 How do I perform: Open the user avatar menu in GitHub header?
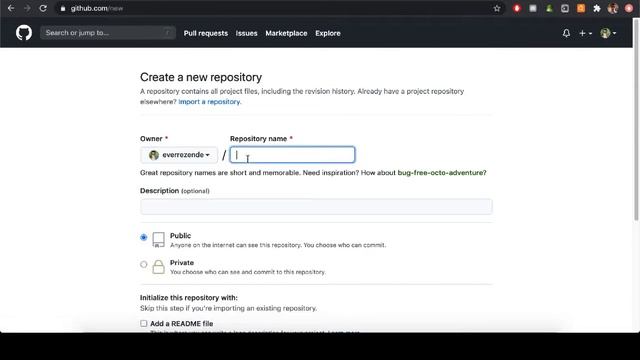[608, 33]
